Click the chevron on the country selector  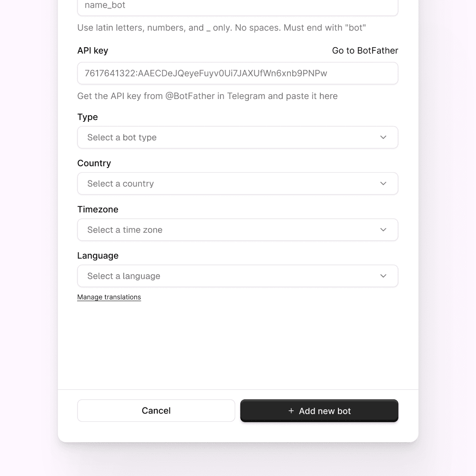pos(383,183)
